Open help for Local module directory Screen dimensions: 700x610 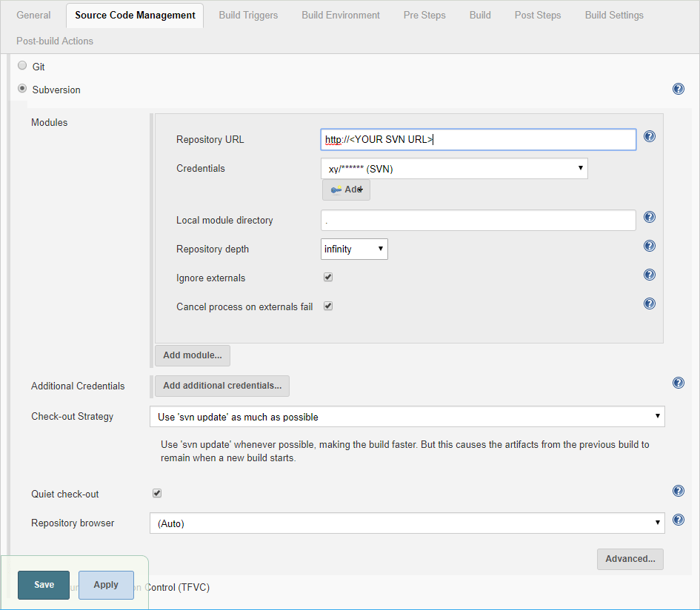(650, 217)
